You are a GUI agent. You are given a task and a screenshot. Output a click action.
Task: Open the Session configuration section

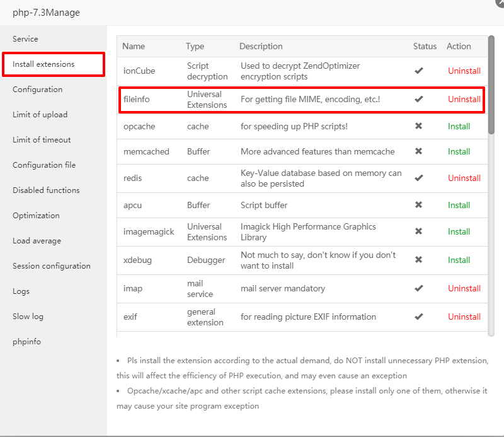(x=52, y=266)
